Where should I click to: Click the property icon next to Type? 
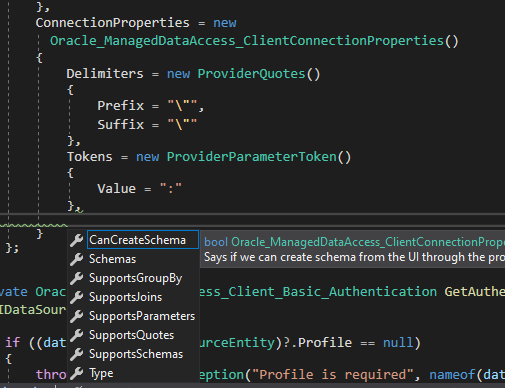coord(77,373)
